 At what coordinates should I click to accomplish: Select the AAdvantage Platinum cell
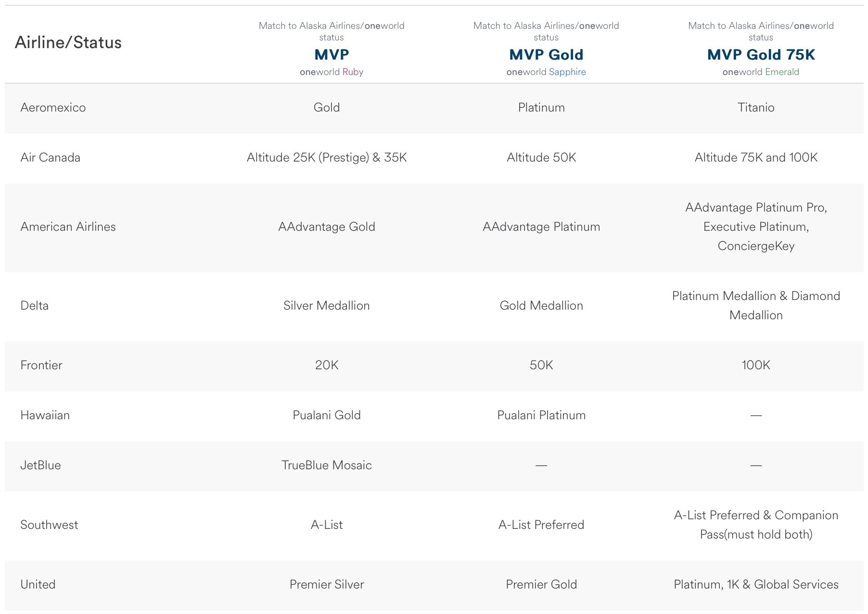point(541,227)
